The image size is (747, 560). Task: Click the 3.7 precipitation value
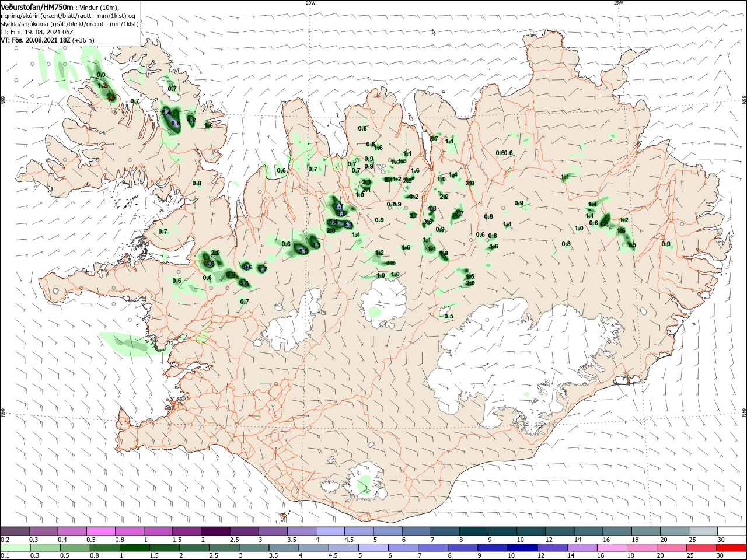coord(459,213)
